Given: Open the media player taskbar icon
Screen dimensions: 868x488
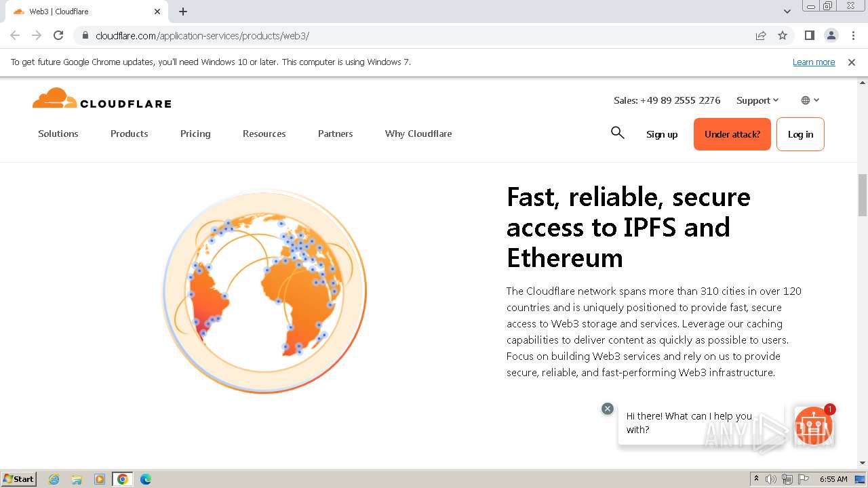Looking at the screenshot, I should [x=100, y=479].
